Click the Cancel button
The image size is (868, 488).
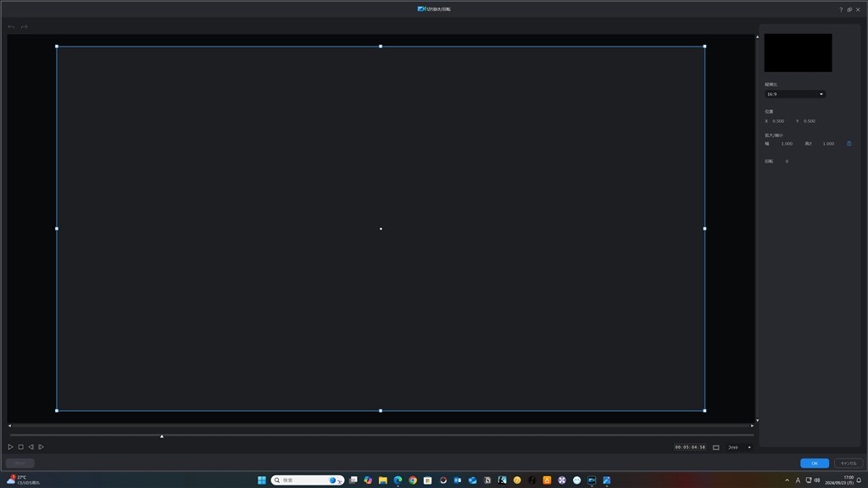[x=848, y=463]
